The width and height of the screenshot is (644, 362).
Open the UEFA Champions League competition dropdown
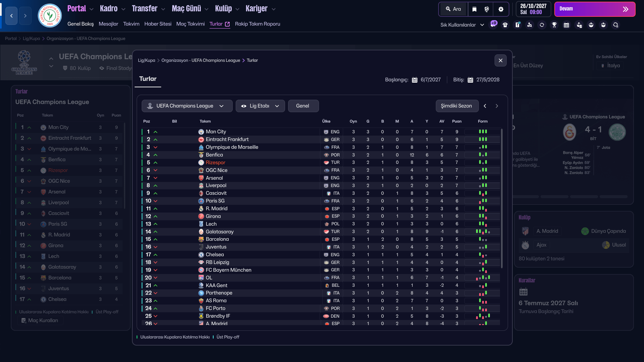click(187, 106)
